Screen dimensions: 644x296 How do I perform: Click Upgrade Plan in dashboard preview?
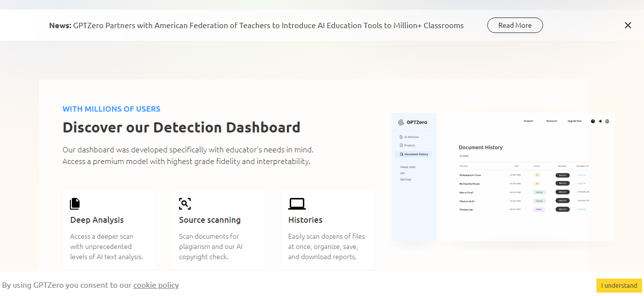pos(575,121)
